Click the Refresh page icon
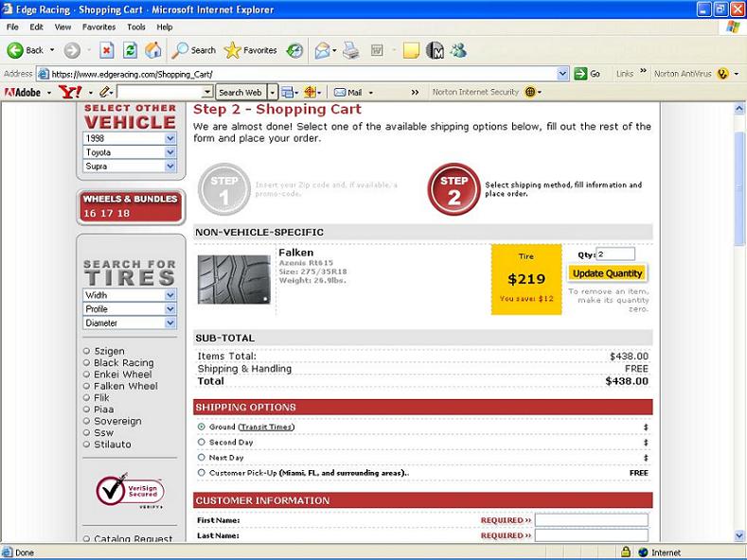The height and width of the screenshot is (560, 747). [x=130, y=50]
